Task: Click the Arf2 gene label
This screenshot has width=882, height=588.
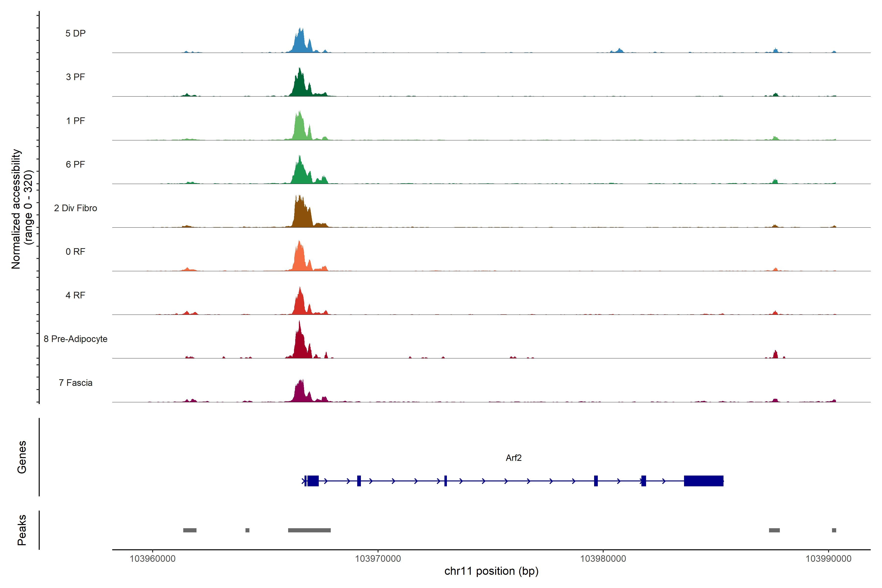Action: click(513, 458)
